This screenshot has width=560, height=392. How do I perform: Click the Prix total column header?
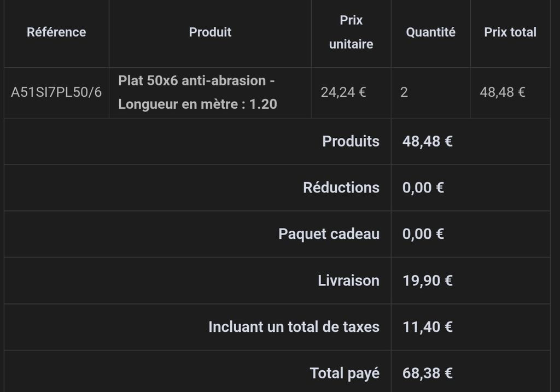coord(510,32)
